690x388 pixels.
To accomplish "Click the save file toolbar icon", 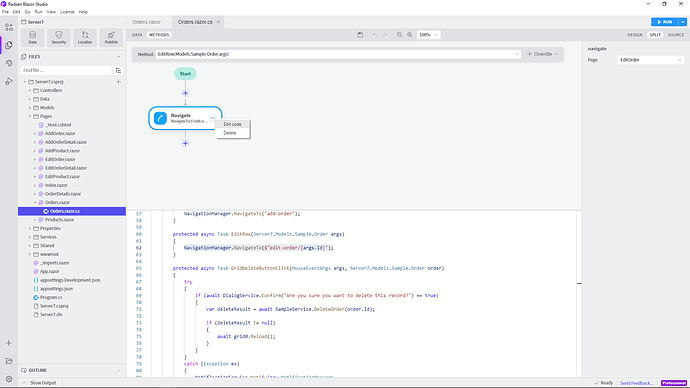I will 360,35.
